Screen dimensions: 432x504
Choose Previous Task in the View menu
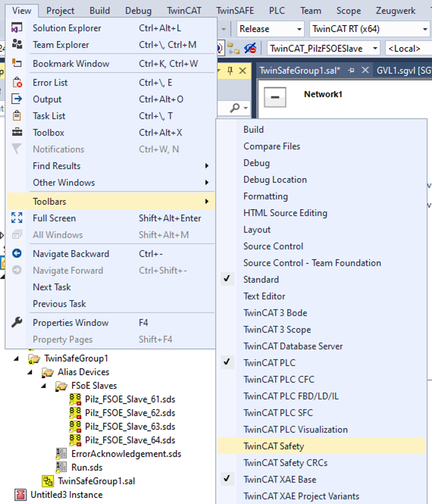tap(111, 304)
